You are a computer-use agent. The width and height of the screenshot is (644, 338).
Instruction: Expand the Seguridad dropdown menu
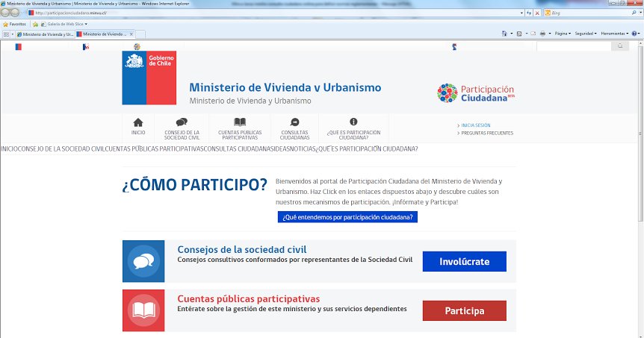586,34
